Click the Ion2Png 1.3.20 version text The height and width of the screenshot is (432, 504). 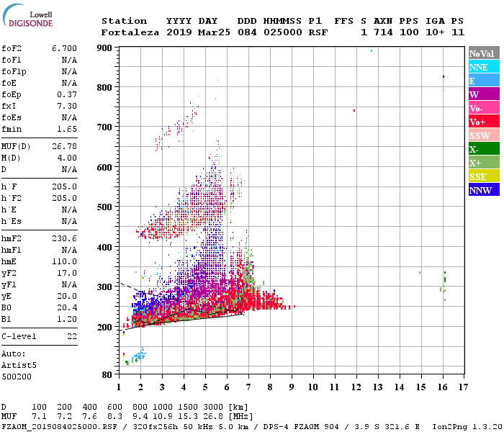click(467, 427)
